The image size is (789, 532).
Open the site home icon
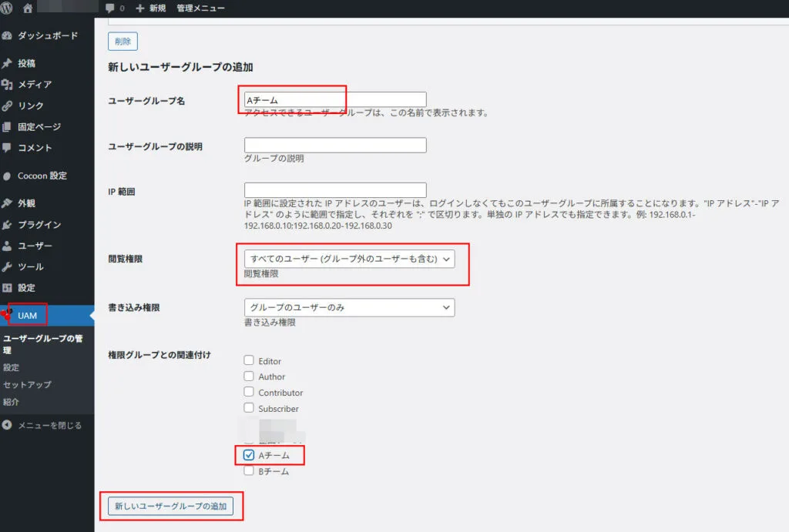29,8
